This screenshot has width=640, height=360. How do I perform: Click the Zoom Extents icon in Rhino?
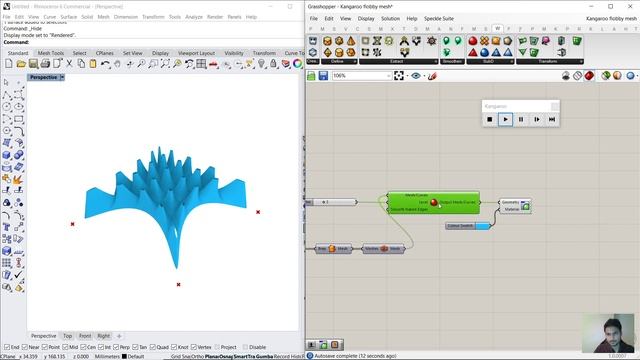coord(165,64)
